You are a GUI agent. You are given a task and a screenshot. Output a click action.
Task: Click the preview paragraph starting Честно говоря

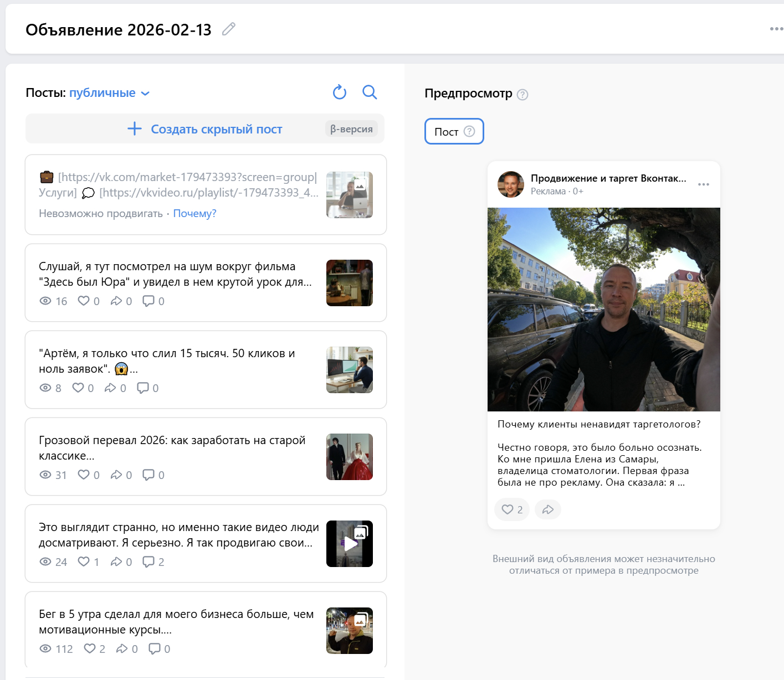point(599,465)
